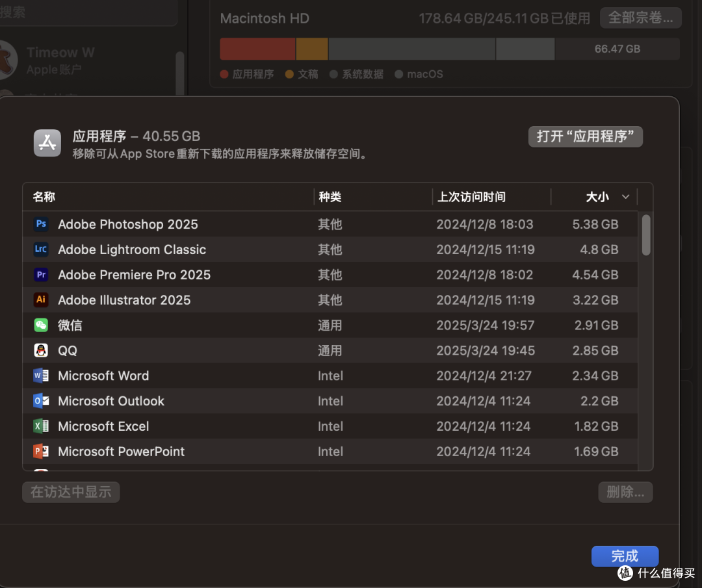Click the 4.54 GB size value
This screenshot has height=588, width=702.
595,275
